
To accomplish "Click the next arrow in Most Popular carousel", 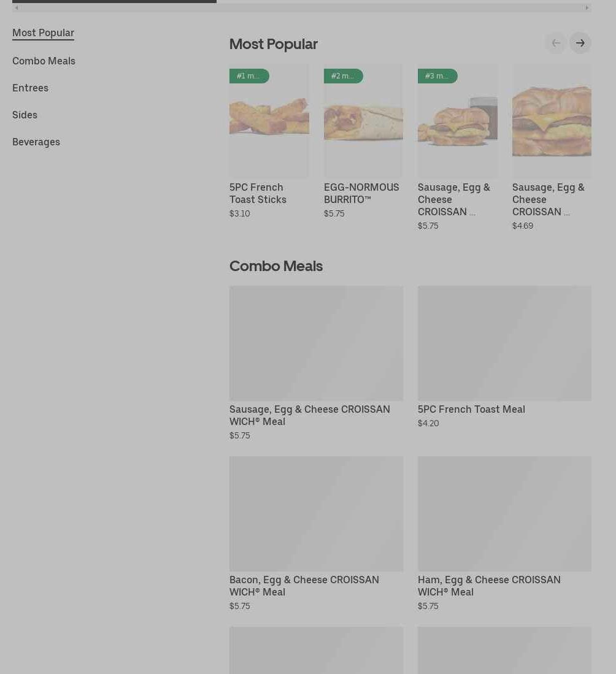I will (580, 43).
